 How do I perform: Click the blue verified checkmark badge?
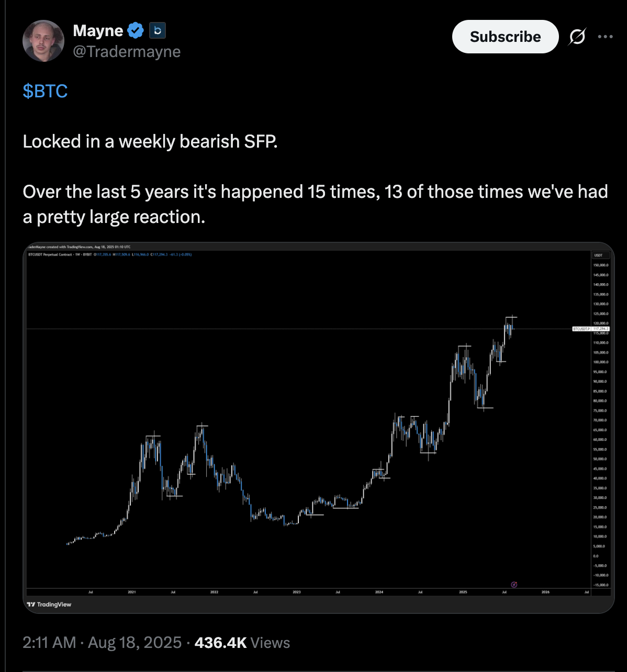[x=136, y=31]
